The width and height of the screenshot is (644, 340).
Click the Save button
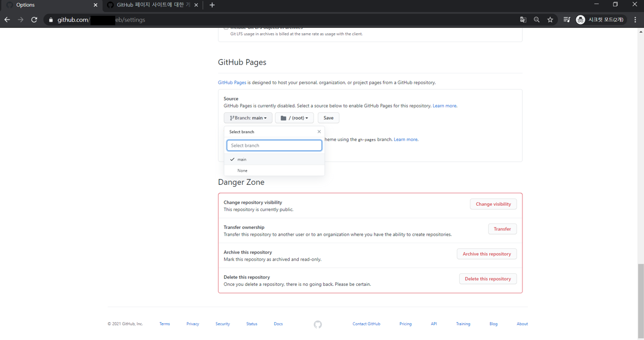[328, 118]
